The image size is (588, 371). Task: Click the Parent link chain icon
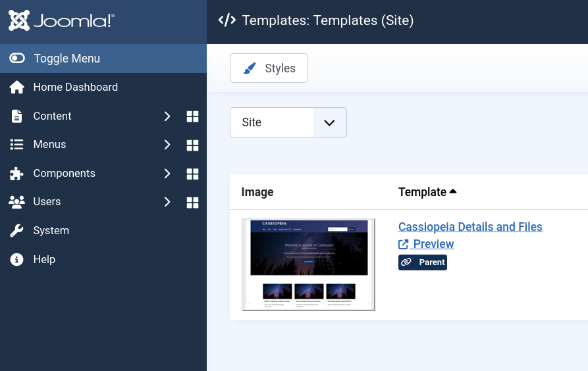pyautogui.click(x=406, y=262)
